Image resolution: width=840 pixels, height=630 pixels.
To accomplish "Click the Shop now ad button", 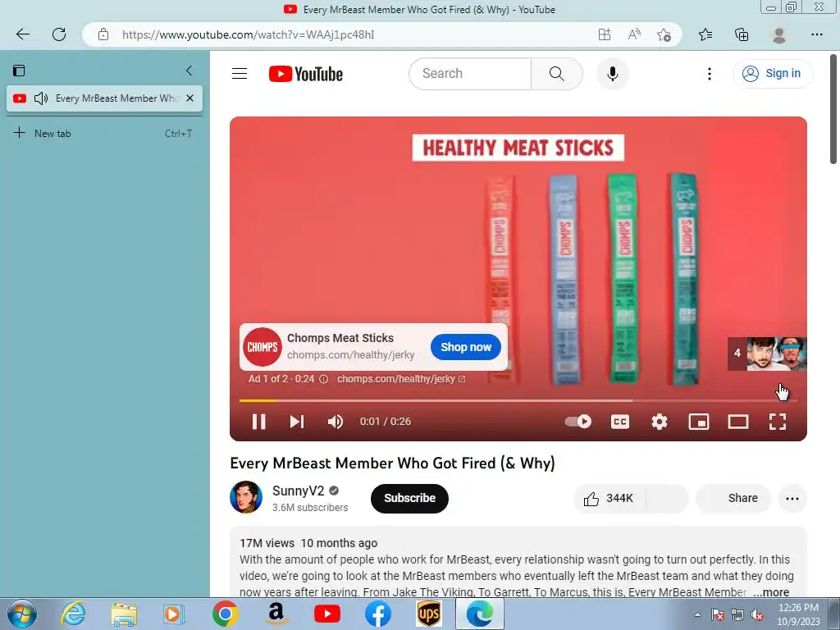I will (x=466, y=347).
